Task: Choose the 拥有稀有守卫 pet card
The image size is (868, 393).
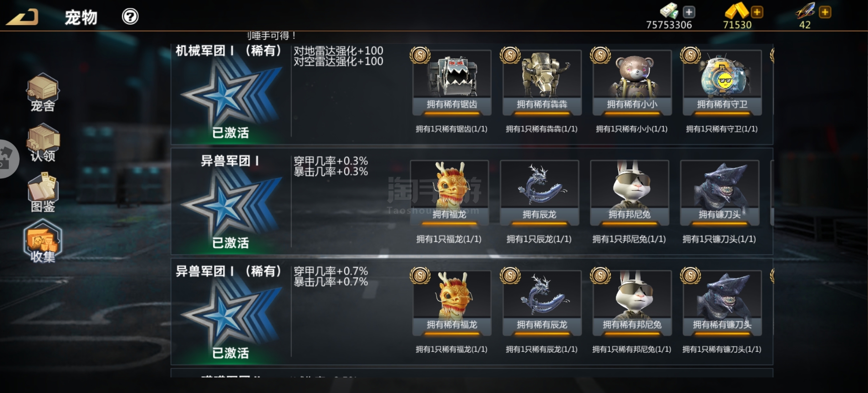Action: point(722,83)
